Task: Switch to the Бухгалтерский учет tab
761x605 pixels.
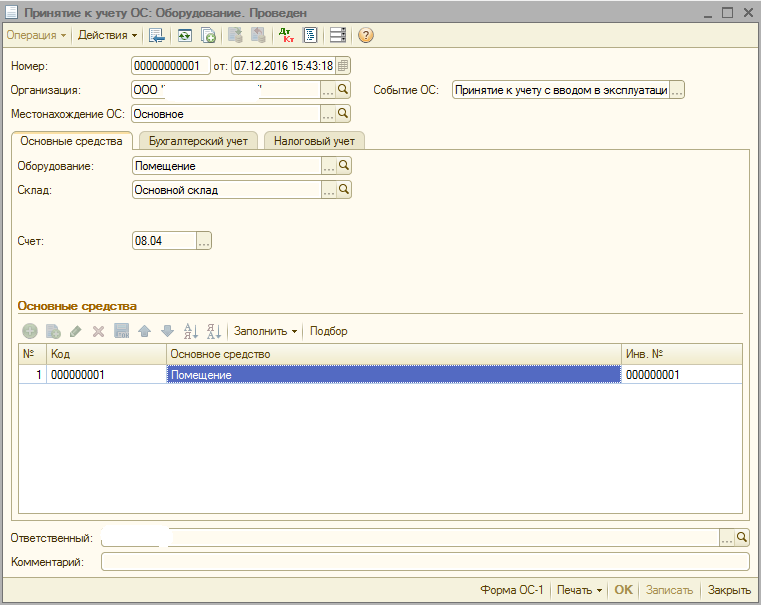Action: 198,141
